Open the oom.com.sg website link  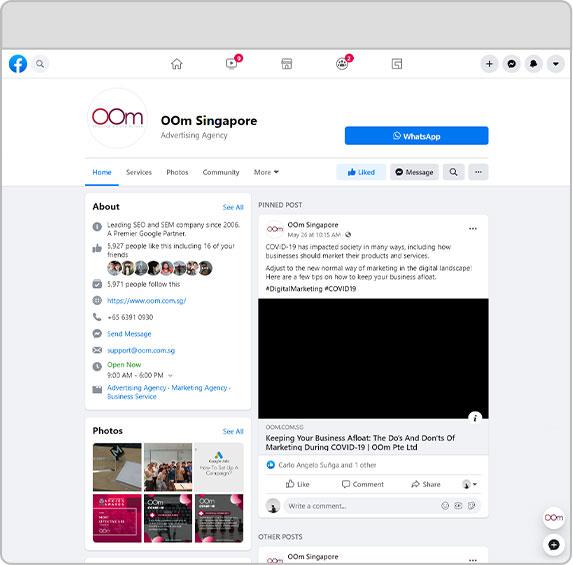pyautogui.click(x=147, y=301)
